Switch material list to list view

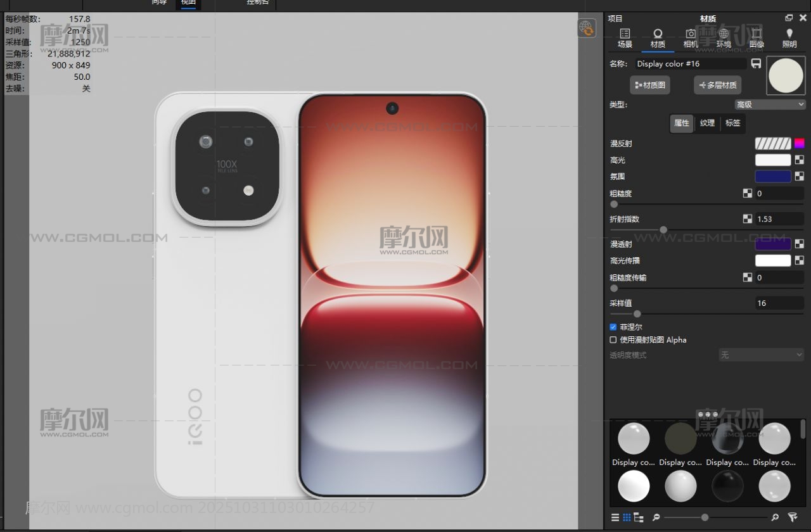(615, 517)
